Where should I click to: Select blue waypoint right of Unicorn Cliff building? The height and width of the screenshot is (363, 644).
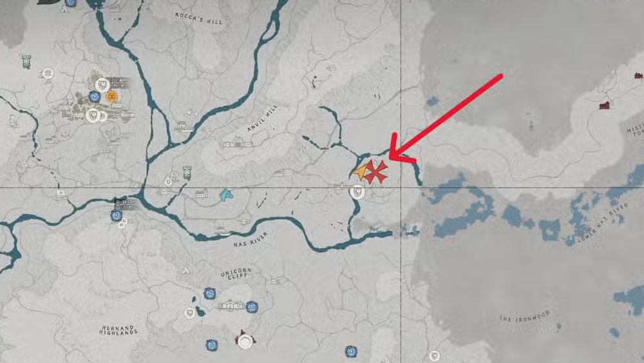tap(252, 307)
